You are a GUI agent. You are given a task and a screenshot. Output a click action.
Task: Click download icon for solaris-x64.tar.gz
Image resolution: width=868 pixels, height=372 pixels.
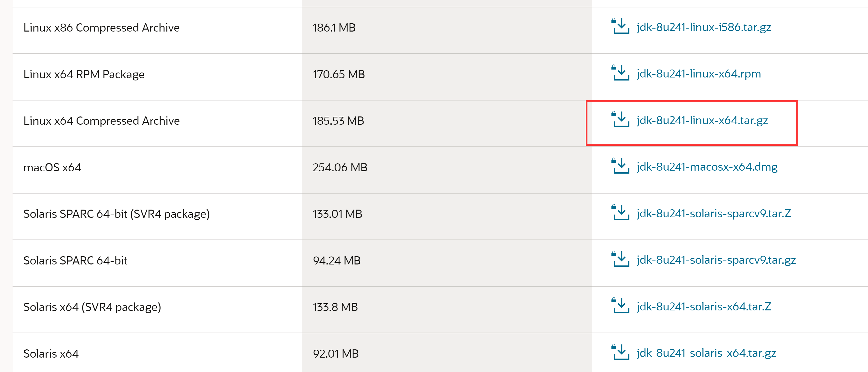620,352
